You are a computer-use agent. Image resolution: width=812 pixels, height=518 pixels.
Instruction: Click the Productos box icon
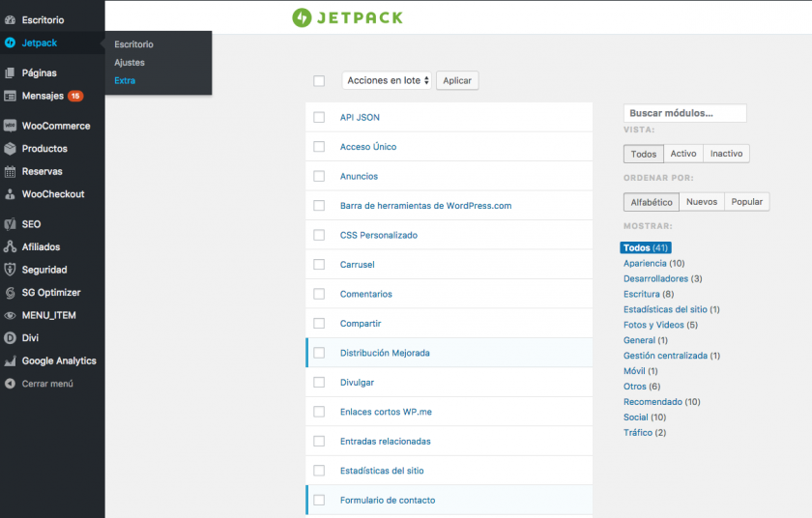click(x=10, y=149)
